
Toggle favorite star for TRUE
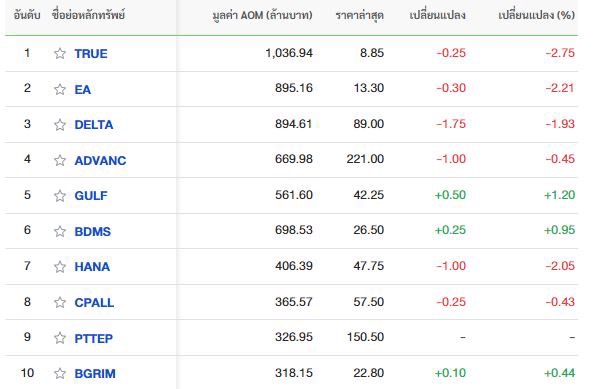pyautogui.click(x=59, y=53)
